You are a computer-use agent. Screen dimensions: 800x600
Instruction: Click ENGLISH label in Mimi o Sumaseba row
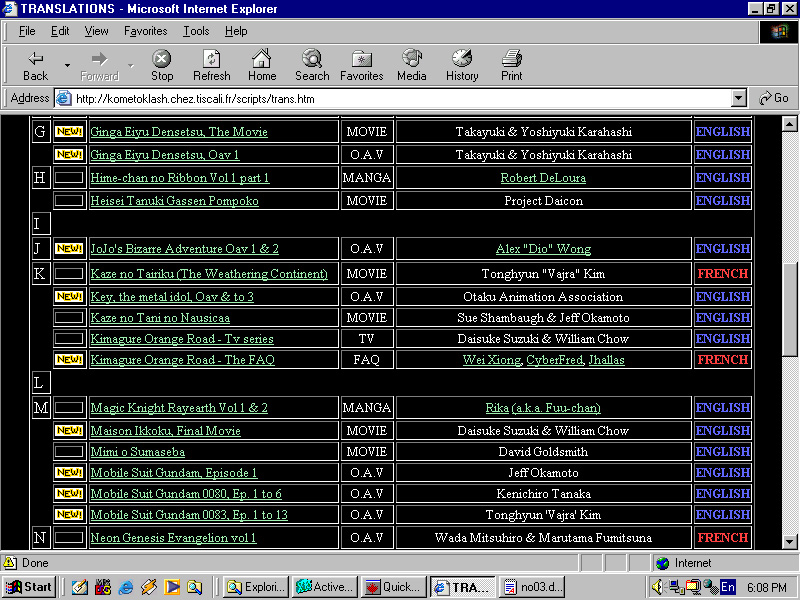coord(722,452)
